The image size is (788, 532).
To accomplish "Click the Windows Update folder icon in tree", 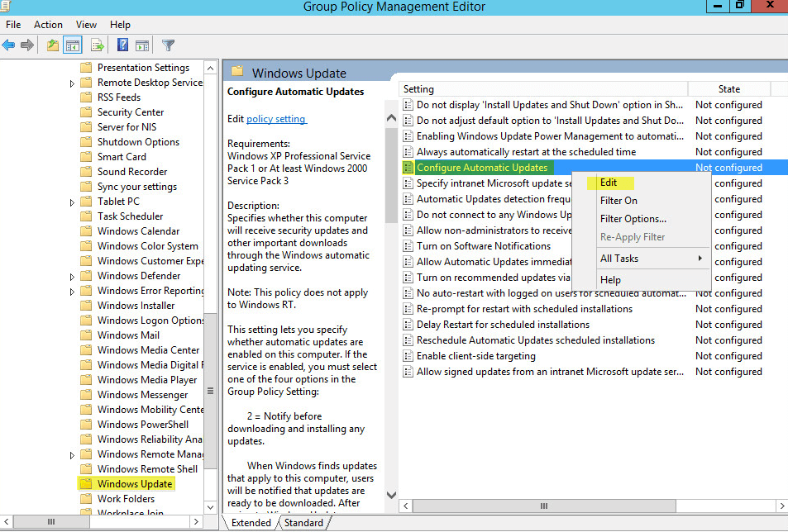I will (87, 484).
